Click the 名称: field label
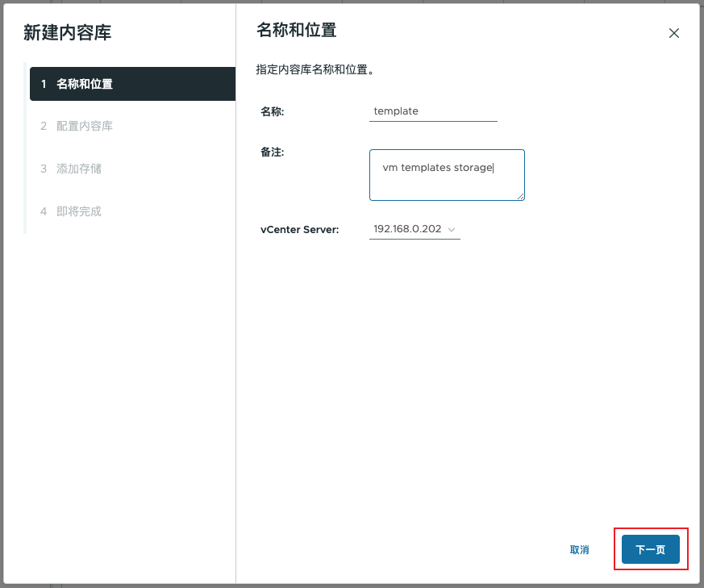Screen dimensions: 704x588 (272, 111)
